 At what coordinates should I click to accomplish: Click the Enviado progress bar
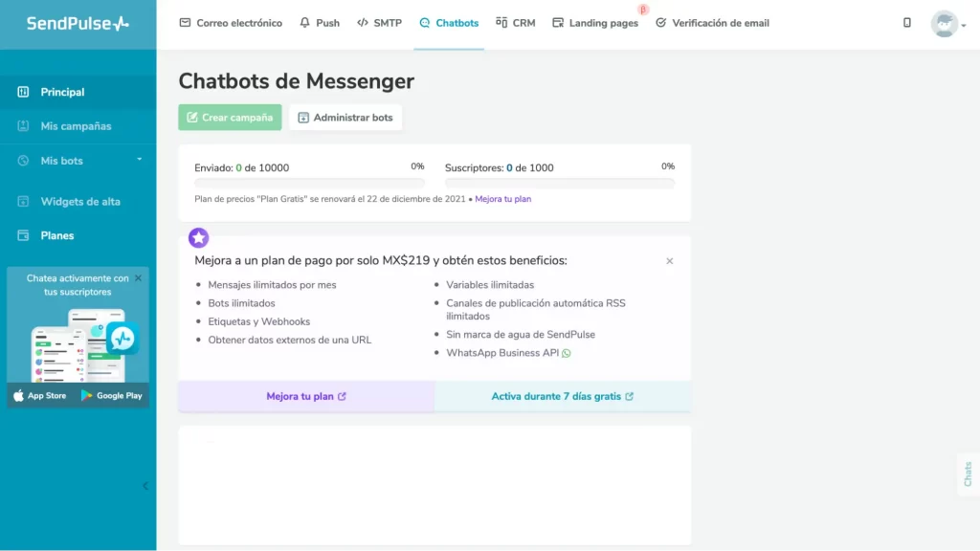click(309, 183)
